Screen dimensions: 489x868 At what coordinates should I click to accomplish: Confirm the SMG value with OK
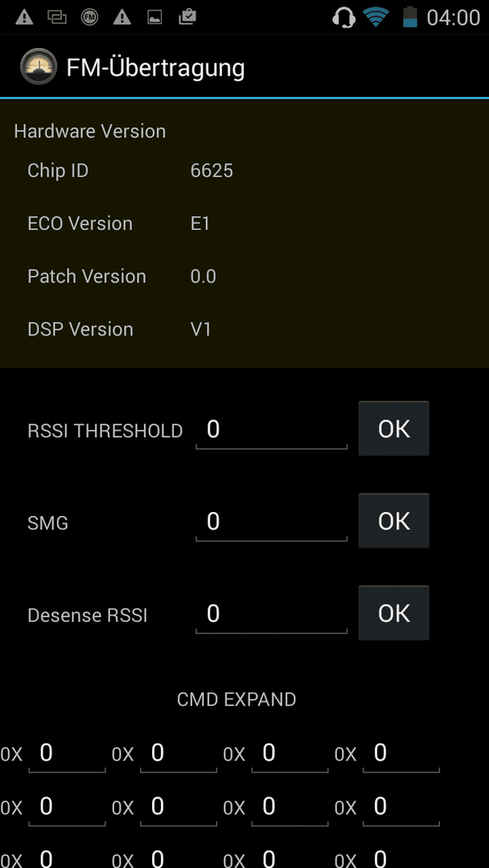pyautogui.click(x=394, y=521)
